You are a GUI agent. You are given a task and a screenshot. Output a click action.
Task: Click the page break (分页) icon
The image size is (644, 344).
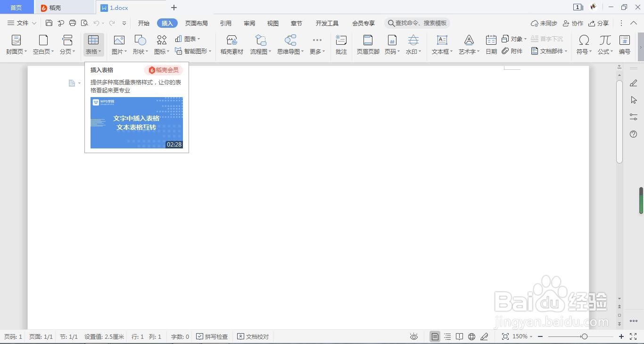pyautogui.click(x=67, y=45)
